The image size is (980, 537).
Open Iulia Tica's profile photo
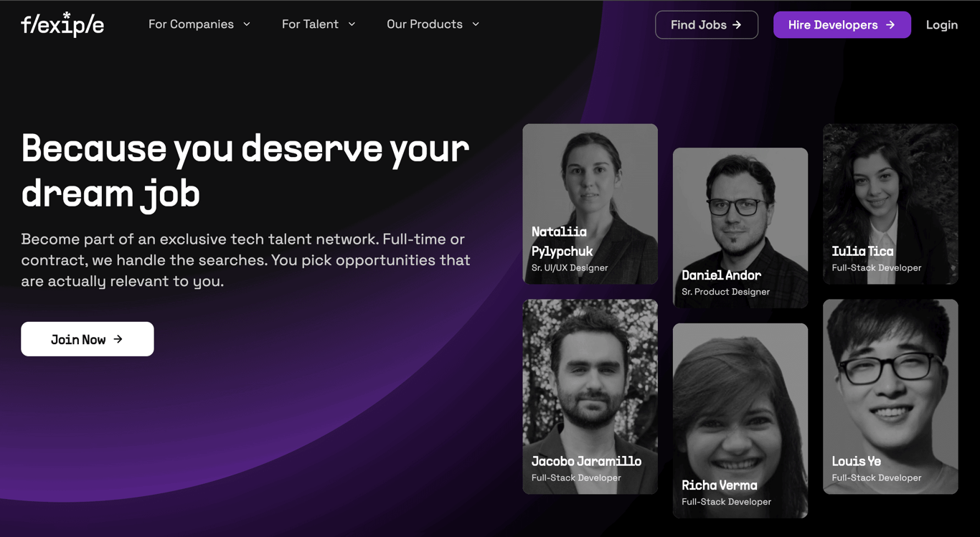tap(890, 203)
